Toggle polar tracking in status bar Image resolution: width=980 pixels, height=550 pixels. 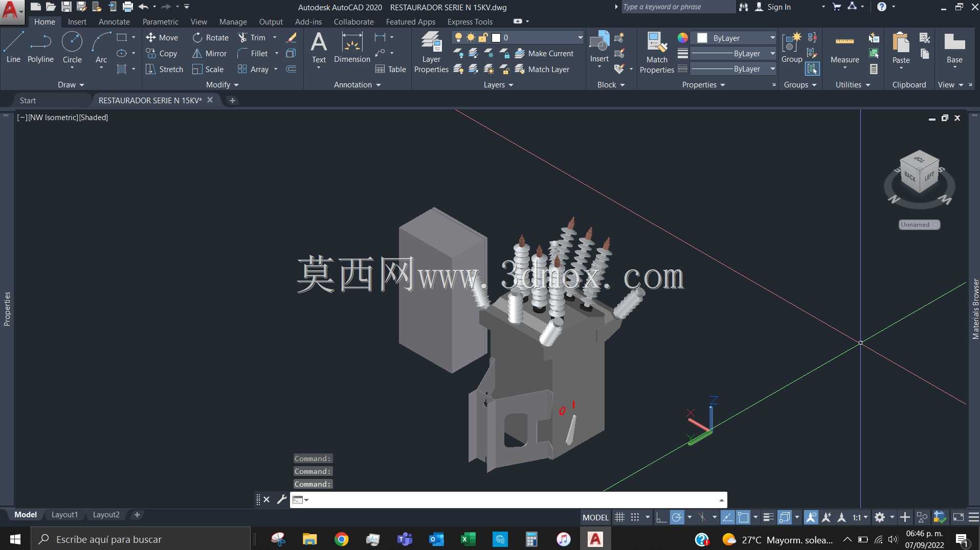tap(677, 517)
